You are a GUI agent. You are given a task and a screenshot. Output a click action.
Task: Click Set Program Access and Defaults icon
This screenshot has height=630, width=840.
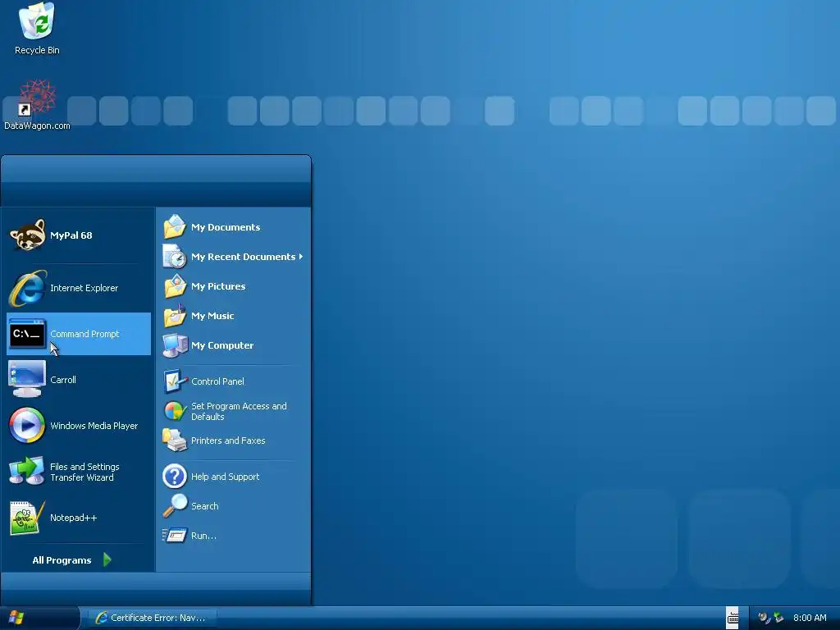click(x=175, y=411)
